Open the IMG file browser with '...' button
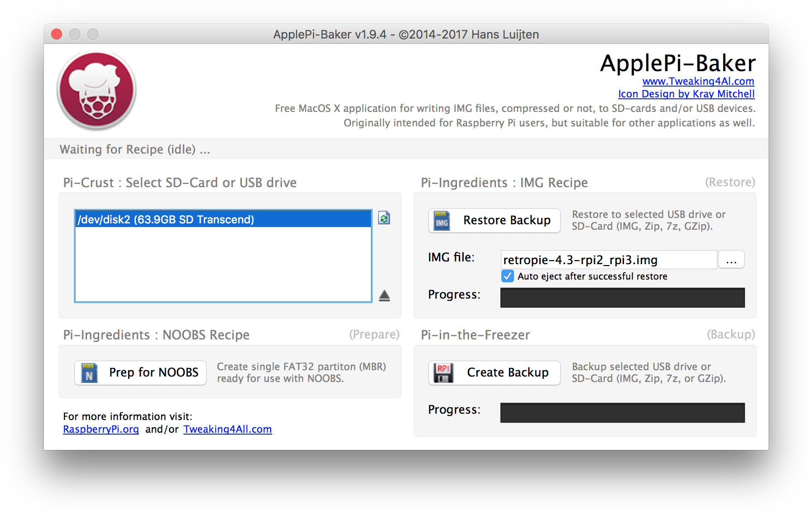The height and width of the screenshot is (517, 812). click(731, 259)
